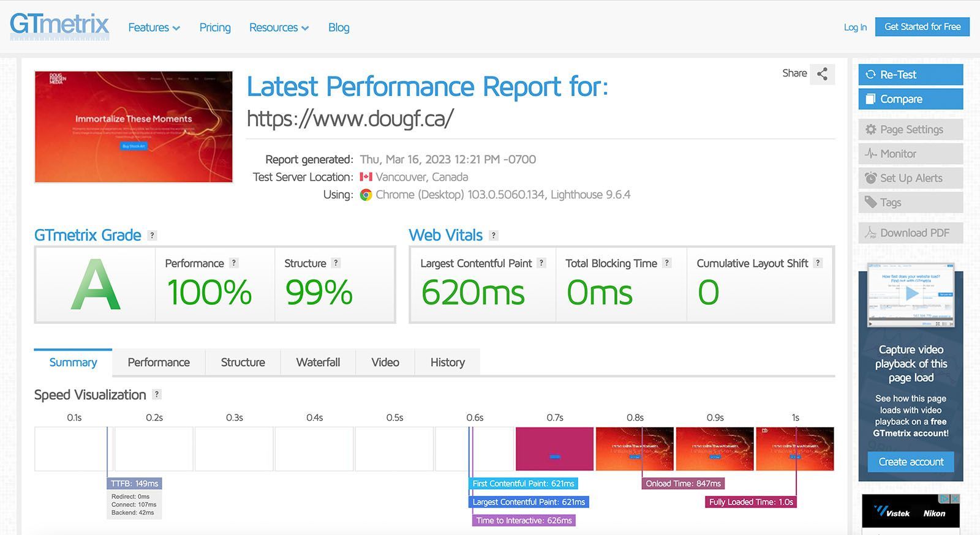This screenshot has height=535, width=980.
Task: Click the help icon beside Performance score
Action: pyautogui.click(x=234, y=263)
